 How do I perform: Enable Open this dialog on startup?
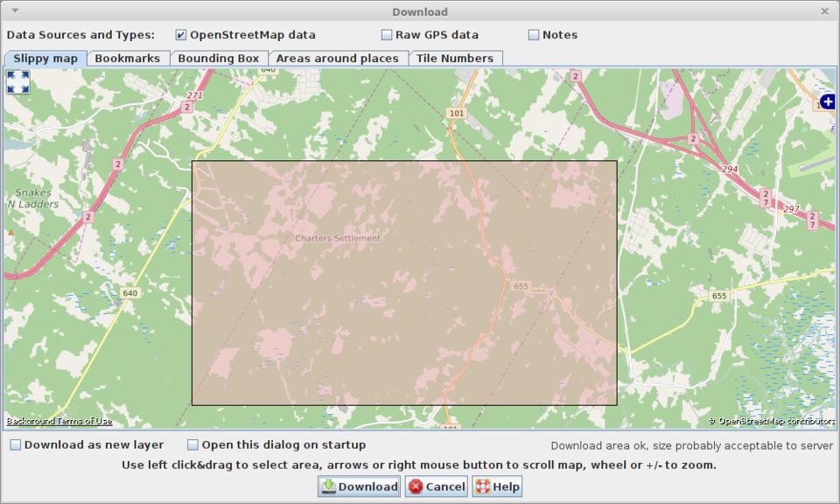[192, 444]
